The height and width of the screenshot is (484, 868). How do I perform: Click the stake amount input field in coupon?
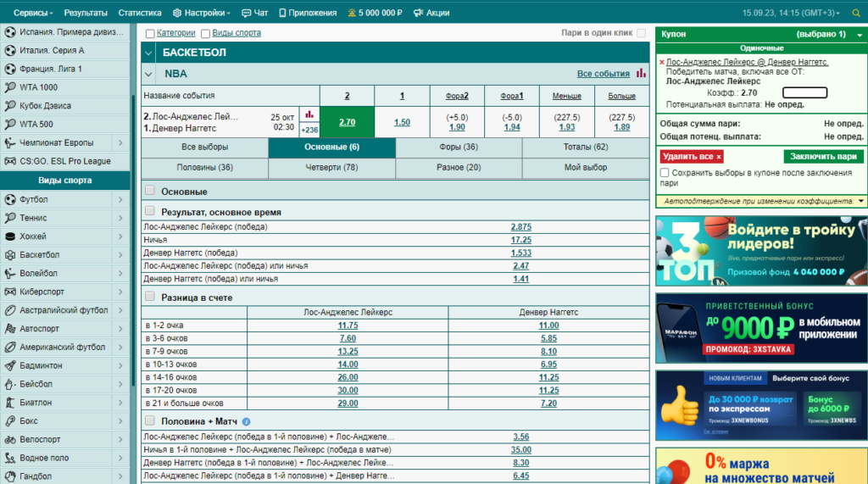tap(804, 92)
